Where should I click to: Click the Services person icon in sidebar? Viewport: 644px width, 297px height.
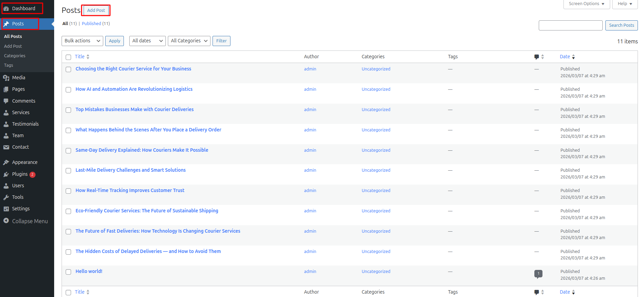pos(6,112)
